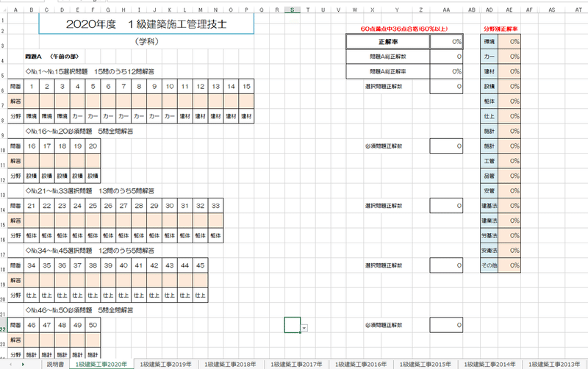Image resolution: width=588 pixels, height=369 pixels.
Task: Select the answer cell below question 15
Action: coord(246,101)
